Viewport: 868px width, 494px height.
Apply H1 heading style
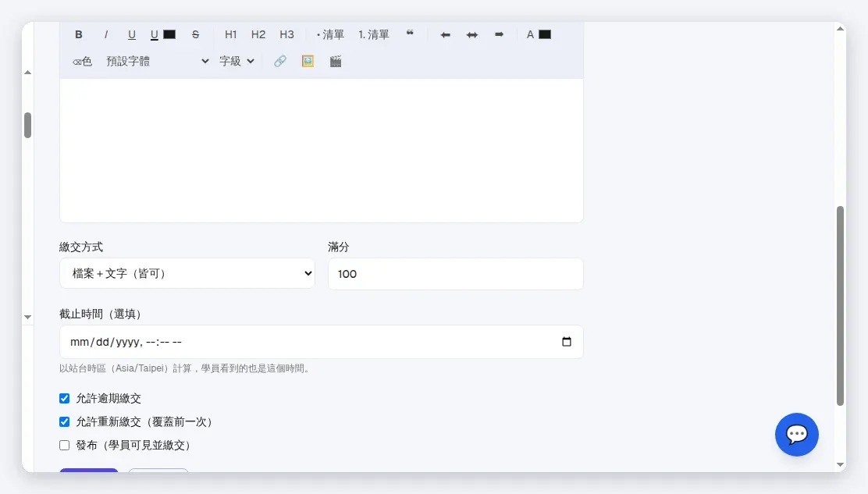tap(231, 35)
